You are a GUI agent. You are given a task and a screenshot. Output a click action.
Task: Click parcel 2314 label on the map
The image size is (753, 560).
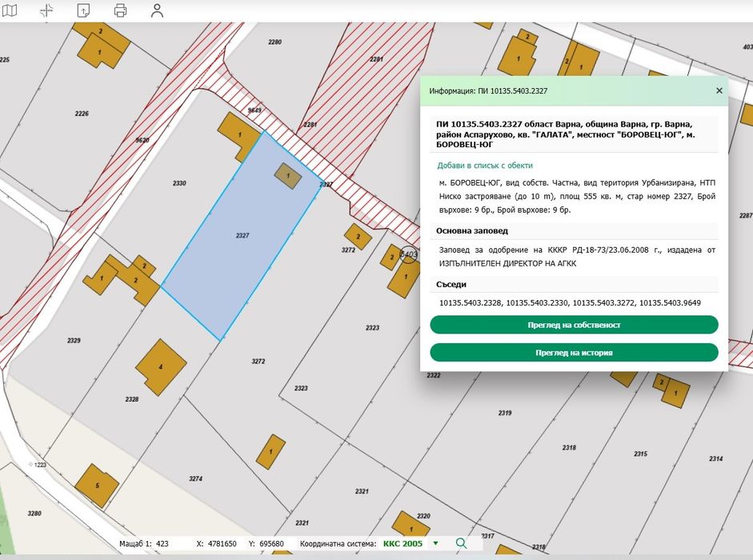[x=715, y=458]
